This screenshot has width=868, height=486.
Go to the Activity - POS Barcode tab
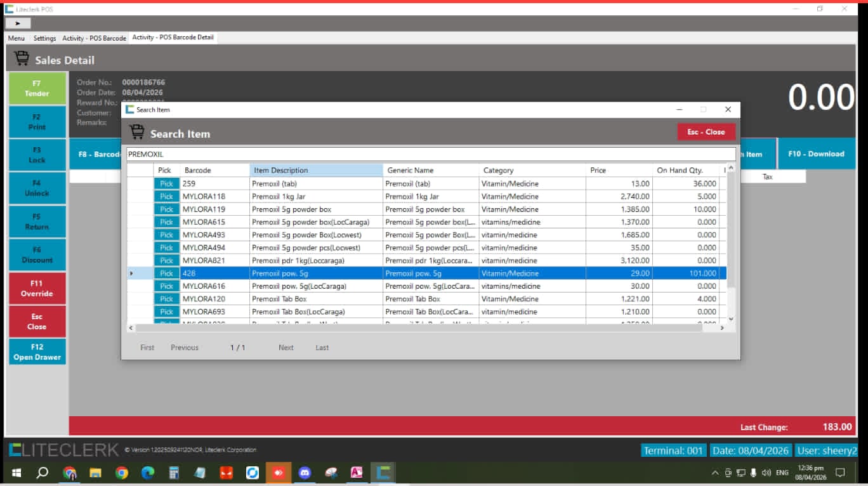click(x=94, y=38)
